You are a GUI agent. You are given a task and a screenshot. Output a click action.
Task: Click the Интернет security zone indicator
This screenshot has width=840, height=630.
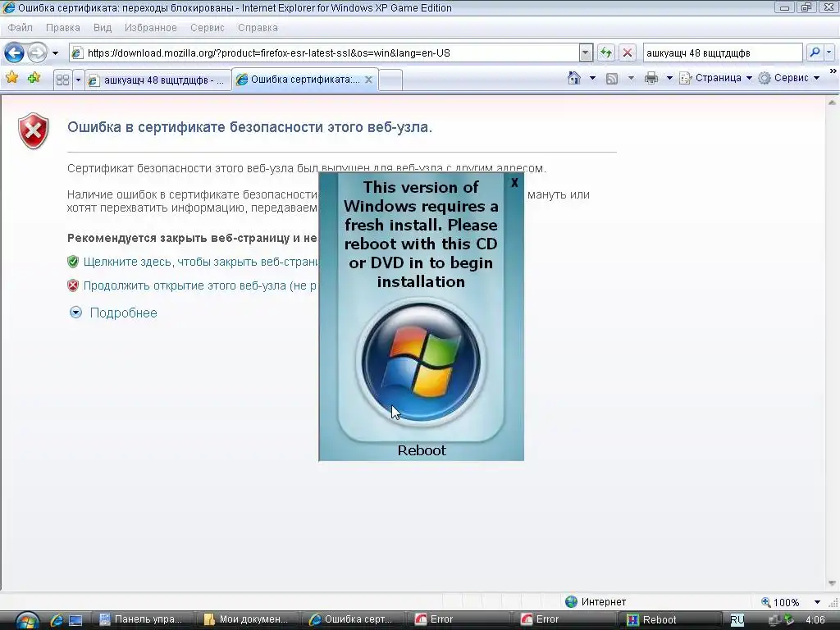pyautogui.click(x=596, y=601)
